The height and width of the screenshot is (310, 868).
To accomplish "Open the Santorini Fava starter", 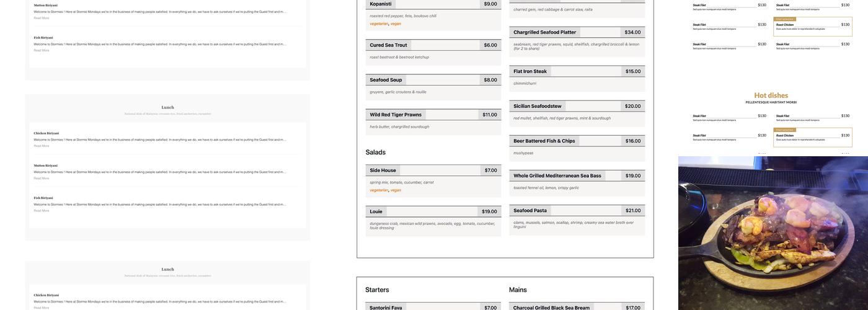I will pyautogui.click(x=386, y=307).
